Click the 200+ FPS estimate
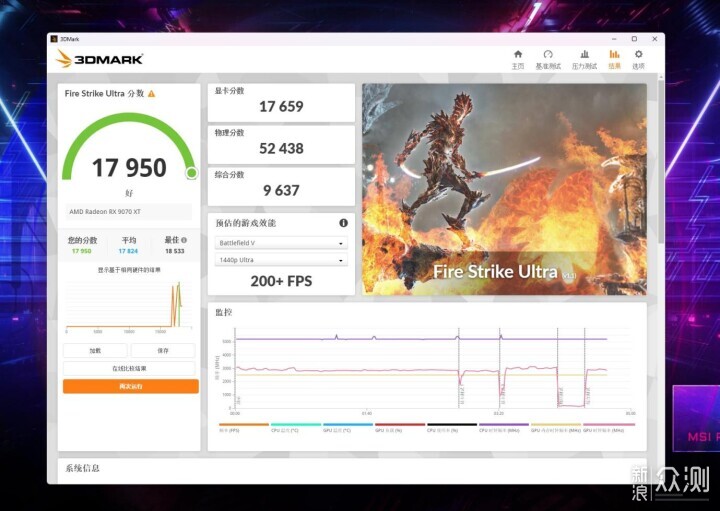The height and width of the screenshot is (511, 720). (x=281, y=281)
